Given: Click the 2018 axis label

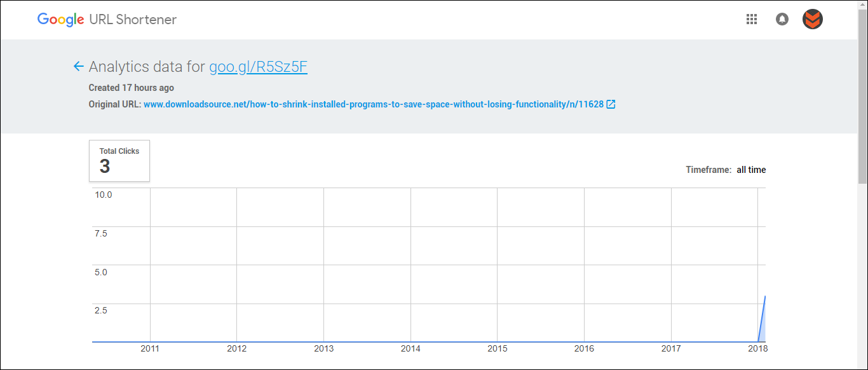Looking at the screenshot, I should [x=757, y=348].
